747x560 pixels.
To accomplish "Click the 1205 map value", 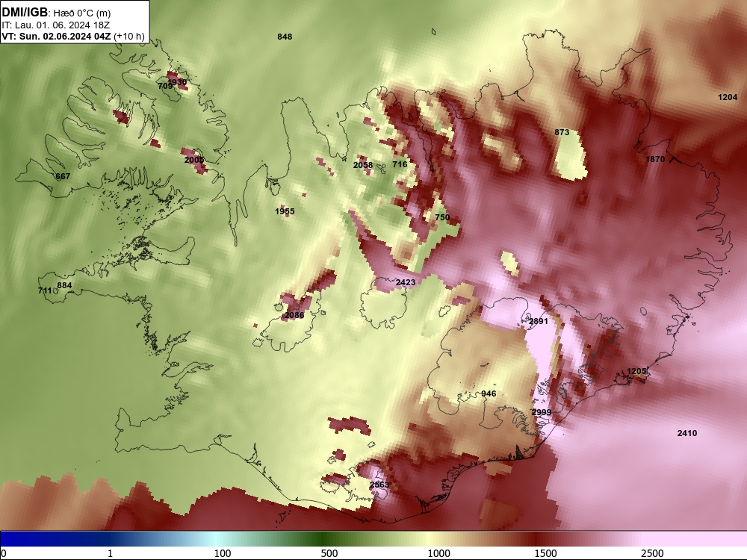I will coord(636,371).
